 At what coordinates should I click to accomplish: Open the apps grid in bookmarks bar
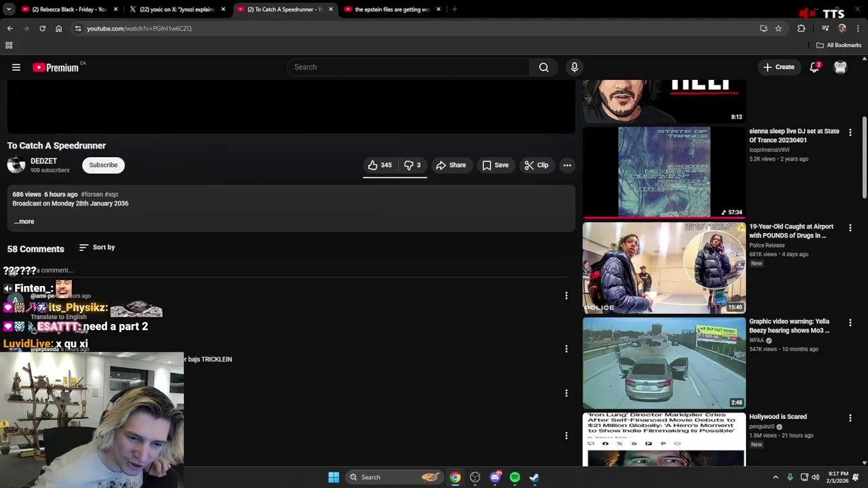pos(9,45)
